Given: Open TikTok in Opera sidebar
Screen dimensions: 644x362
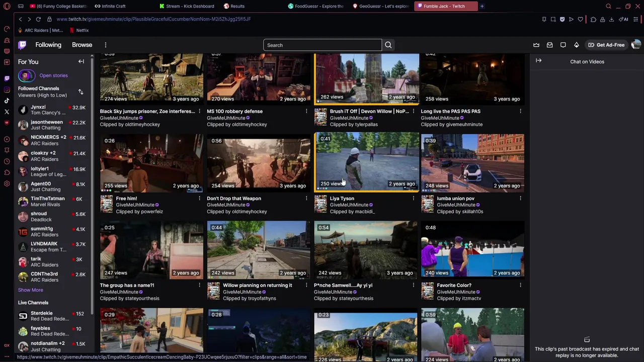Looking at the screenshot, I should (7, 101).
